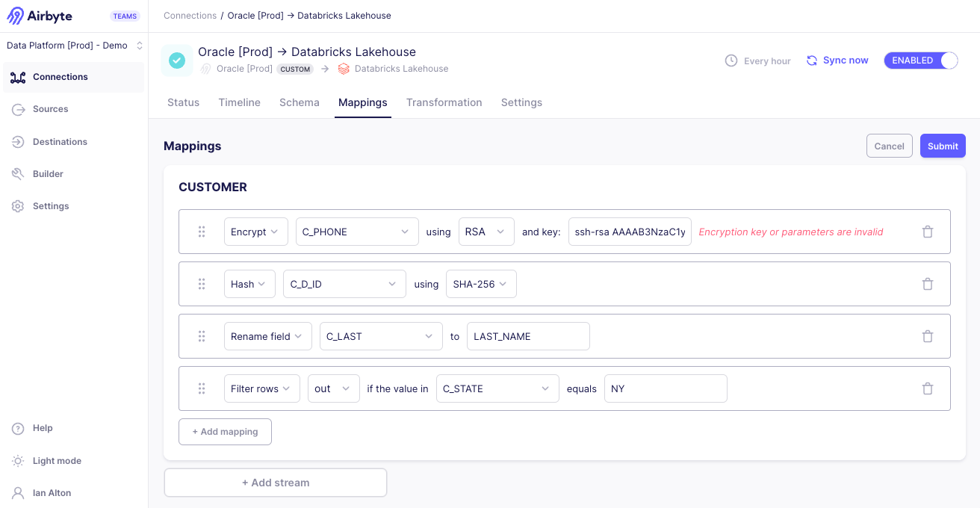Image resolution: width=980 pixels, height=508 pixels.
Task: Switch to the Schema tab
Action: pos(300,102)
